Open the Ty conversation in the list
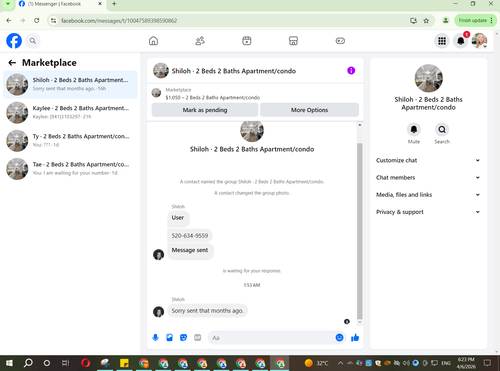 click(x=70, y=141)
